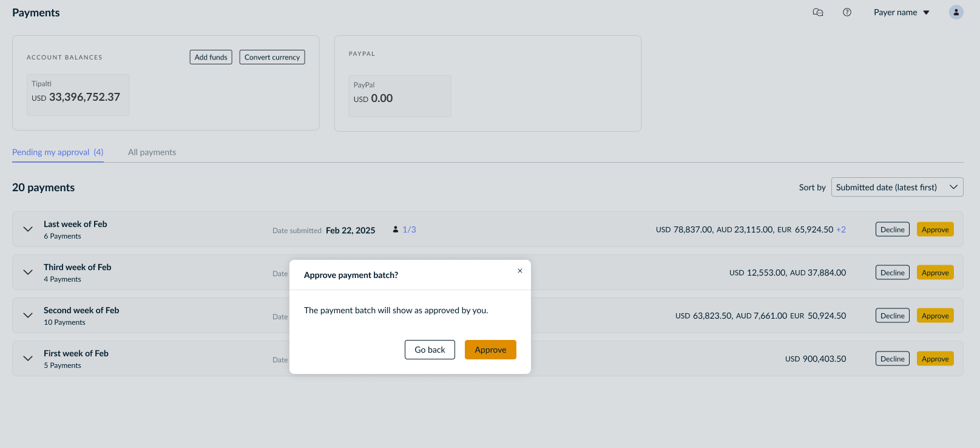Image resolution: width=980 pixels, height=448 pixels.
Task: Click the Feb 22, 2025 submitted date
Action: tap(351, 230)
